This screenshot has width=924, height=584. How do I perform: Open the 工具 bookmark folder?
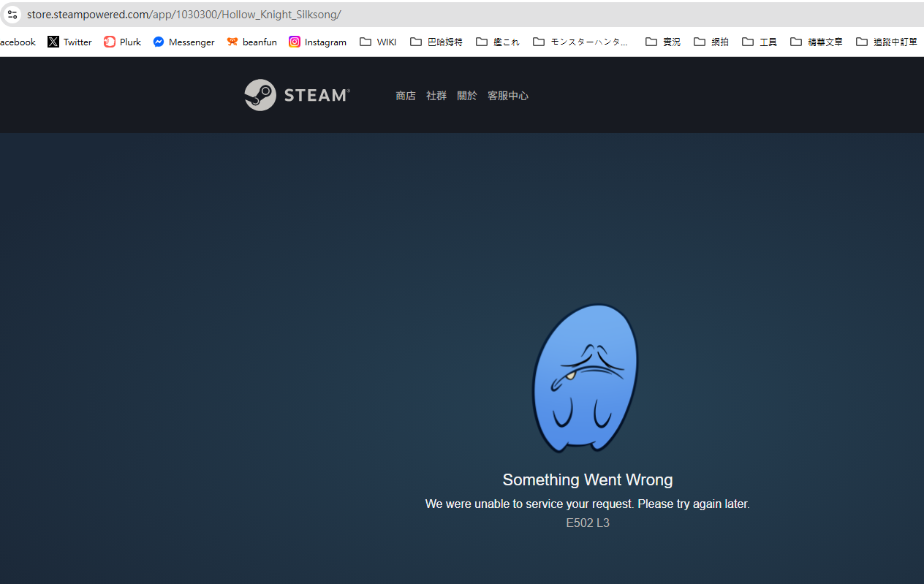coord(760,42)
